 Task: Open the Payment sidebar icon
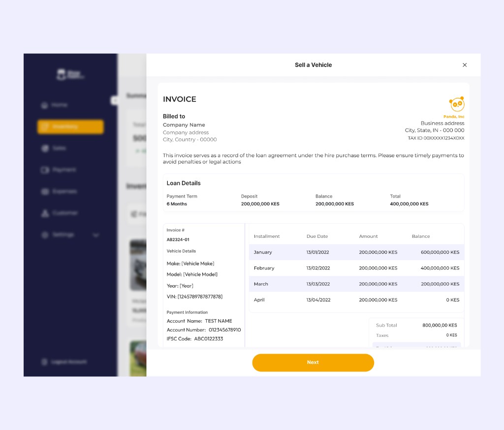(x=45, y=170)
